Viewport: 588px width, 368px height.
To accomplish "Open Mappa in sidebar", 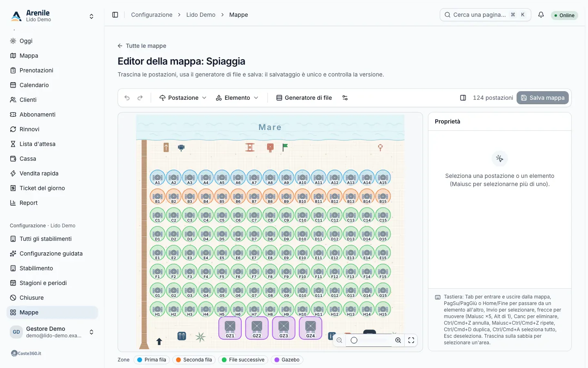I will 52,56.
